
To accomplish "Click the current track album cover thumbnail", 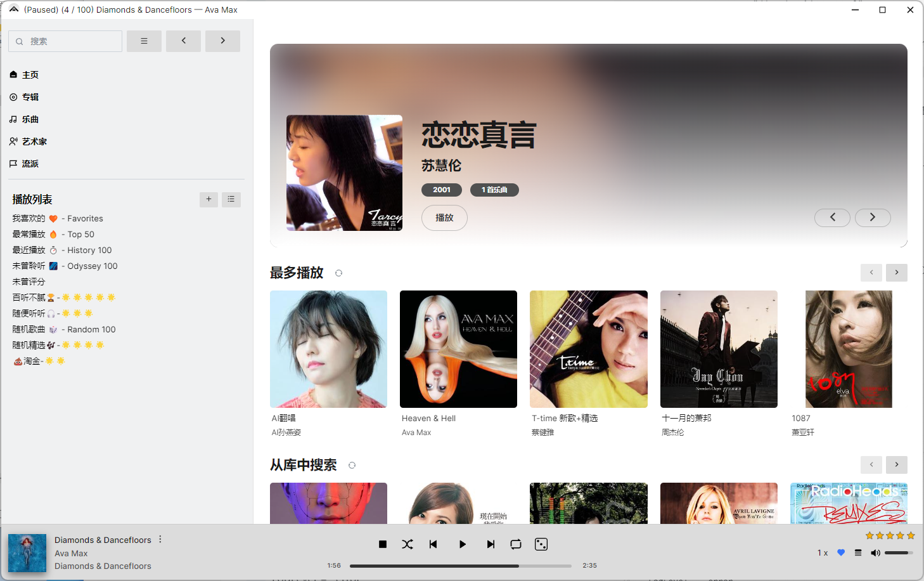I will click(x=27, y=553).
